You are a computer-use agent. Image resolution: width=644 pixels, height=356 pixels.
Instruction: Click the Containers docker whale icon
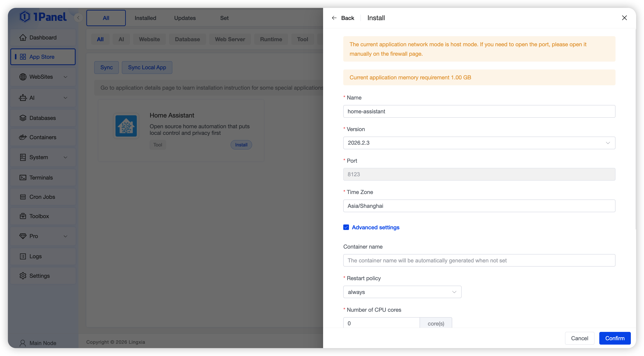tap(23, 137)
